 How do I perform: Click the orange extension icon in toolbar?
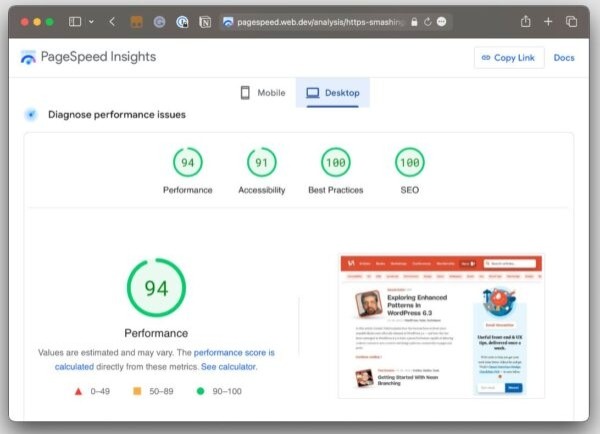click(x=137, y=22)
